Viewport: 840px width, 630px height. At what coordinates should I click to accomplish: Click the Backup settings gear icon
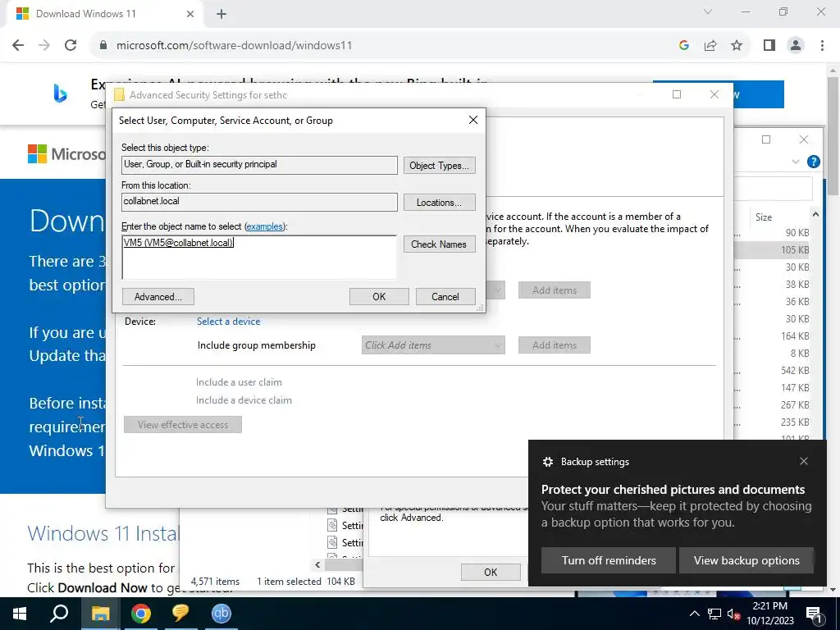tap(547, 462)
